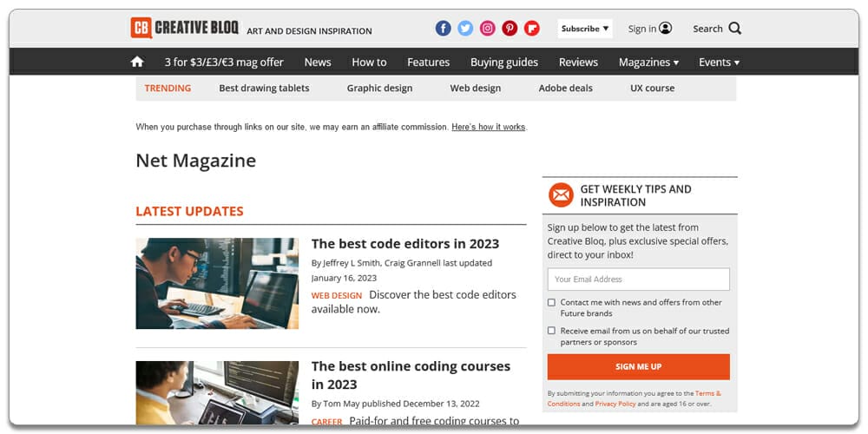Open the Buying guides section
Image resolution: width=868 pixels, height=434 pixels.
click(504, 62)
